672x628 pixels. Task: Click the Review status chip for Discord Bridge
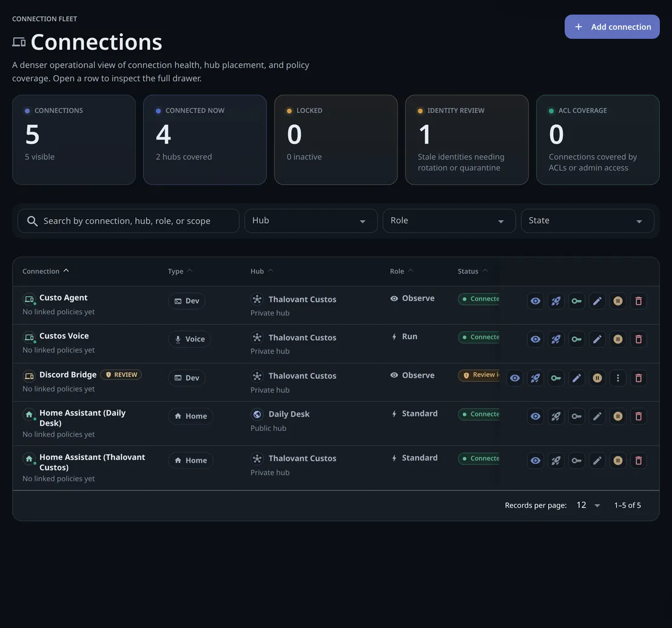point(479,375)
